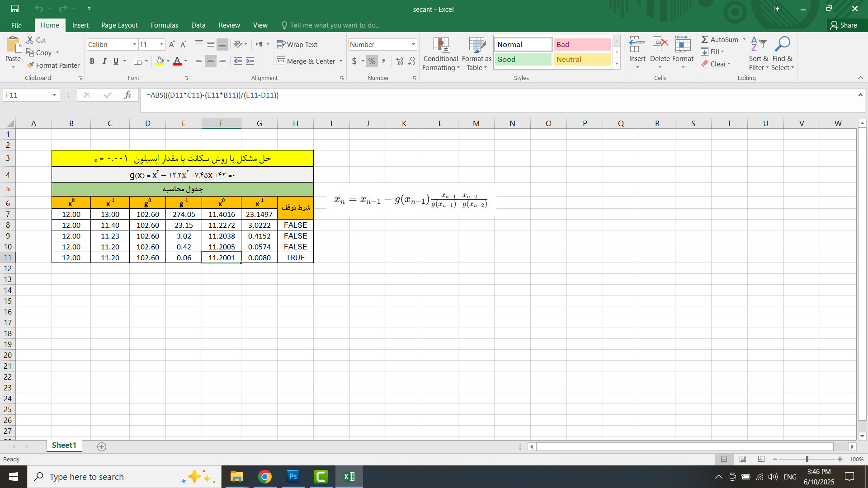Expand the Merge & Center dropdown arrow
Screen dimensions: 868x488
341,61
